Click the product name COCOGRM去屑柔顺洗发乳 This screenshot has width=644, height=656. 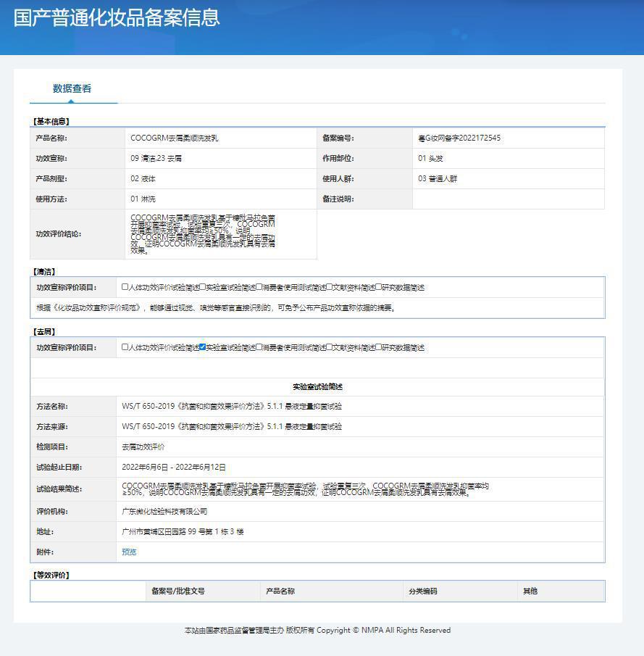click(x=174, y=138)
